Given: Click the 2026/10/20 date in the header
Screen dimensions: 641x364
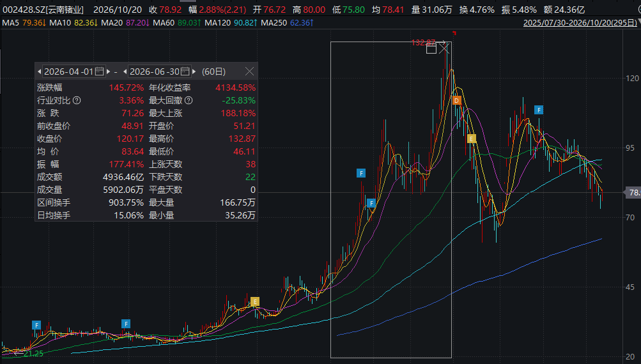Looking at the screenshot, I should click(x=118, y=10).
